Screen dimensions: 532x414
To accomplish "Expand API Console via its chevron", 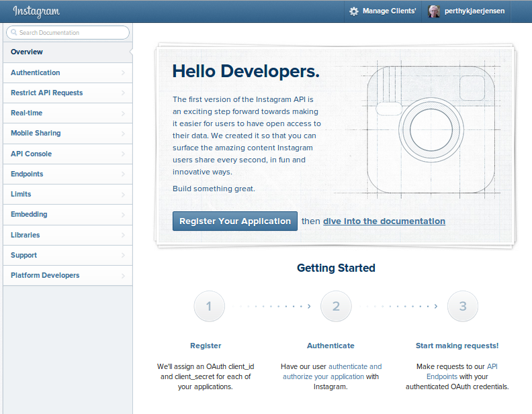I will (123, 154).
